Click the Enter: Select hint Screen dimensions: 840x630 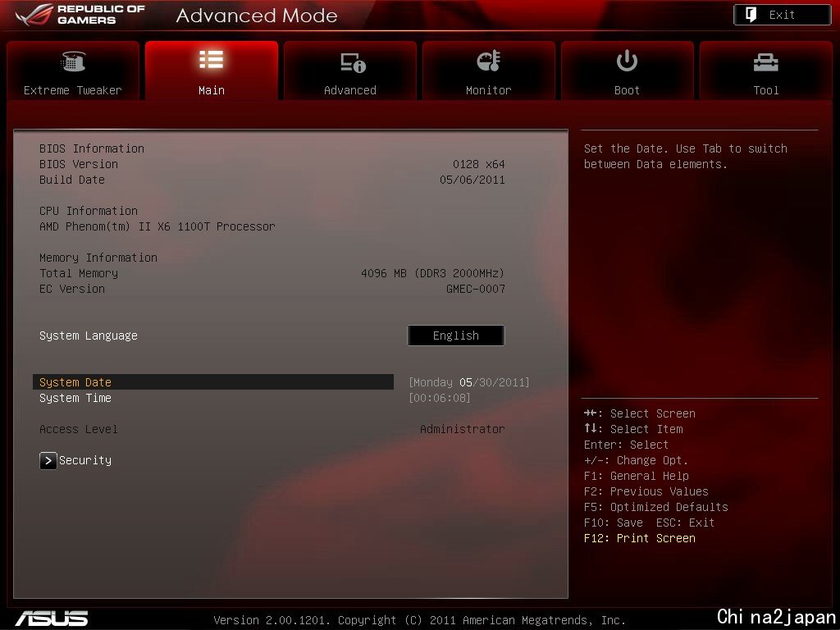pyautogui.click(x=626, y=445)
